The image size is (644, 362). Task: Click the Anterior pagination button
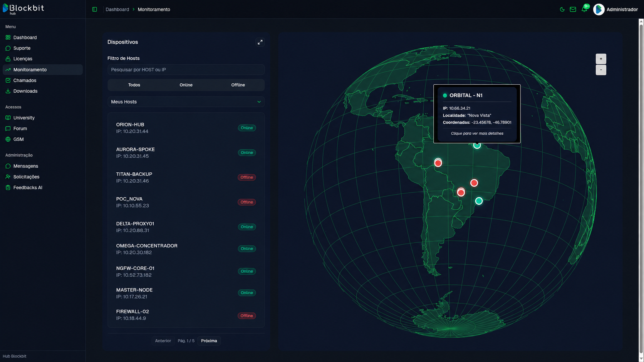pyautogui.click(x=163, y=341)
